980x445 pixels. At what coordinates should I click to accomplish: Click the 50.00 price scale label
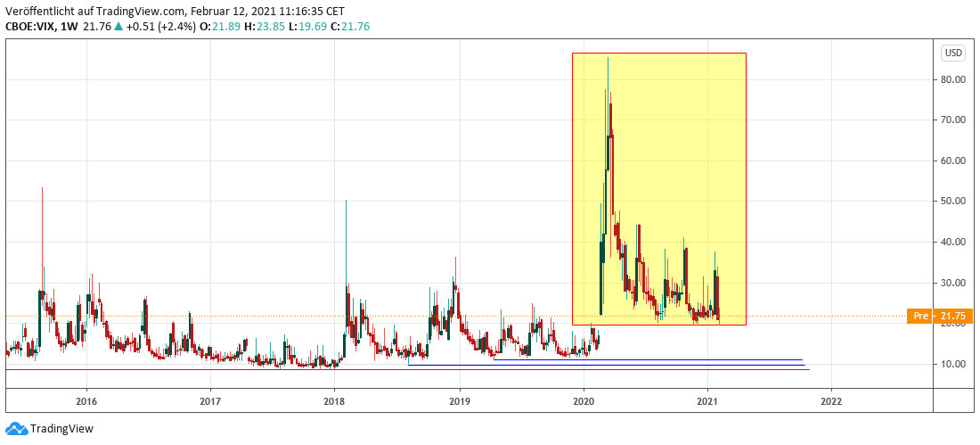(x=954, y=202)
